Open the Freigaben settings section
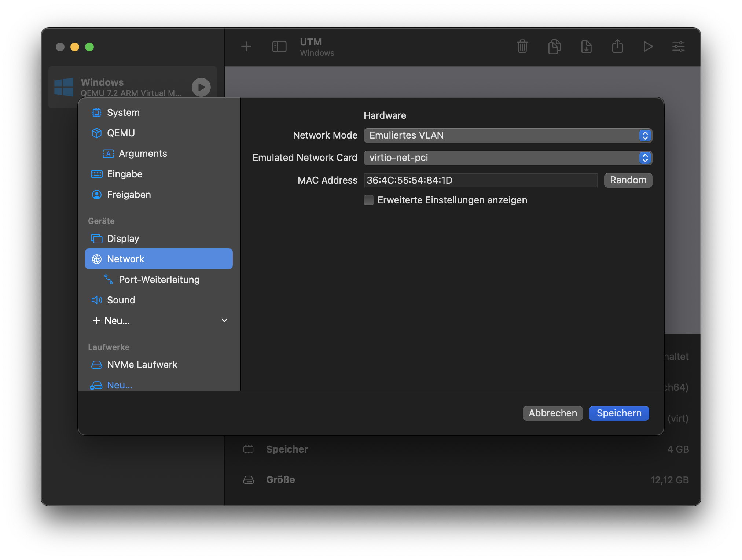The image size is (742, 560). (x=159, y=195)
